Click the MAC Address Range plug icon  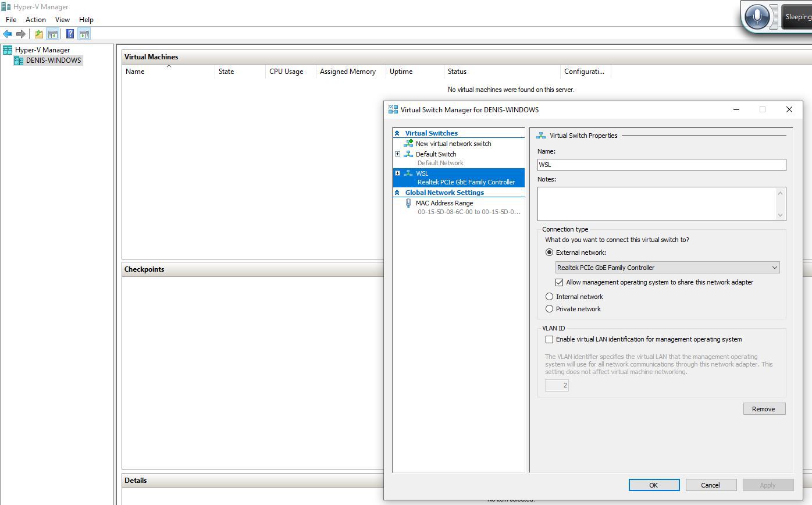[408, 203]
